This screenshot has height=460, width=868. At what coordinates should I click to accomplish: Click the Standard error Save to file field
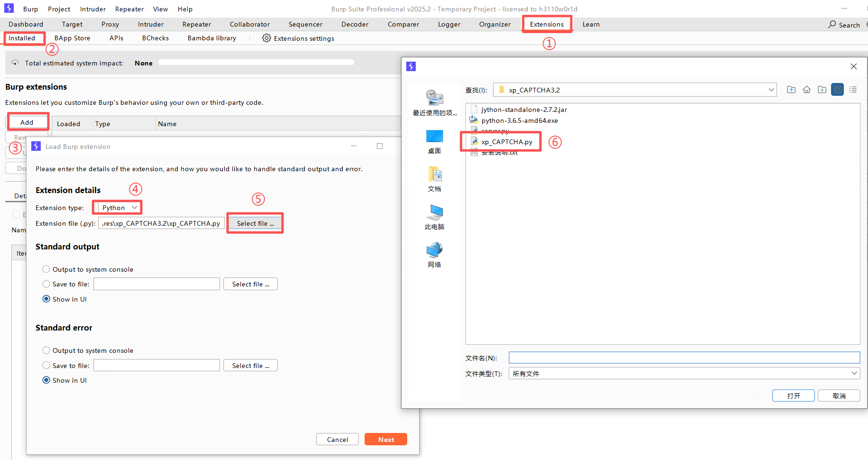coord(156,366)
